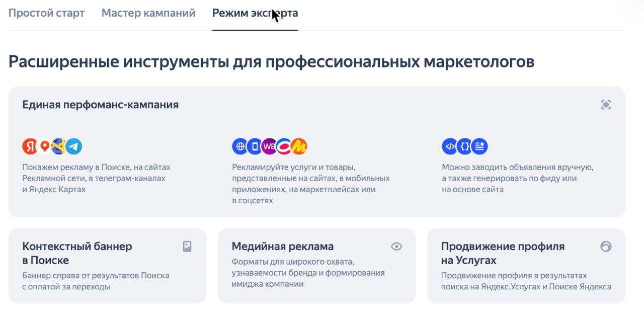Click the Telegram paper plane icon

[x=74, y=146]
